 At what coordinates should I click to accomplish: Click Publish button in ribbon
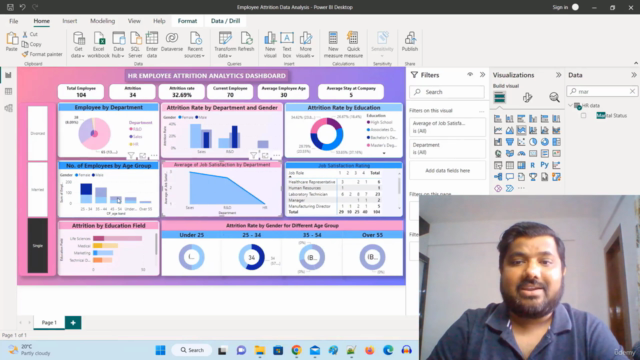coord(410,42)
